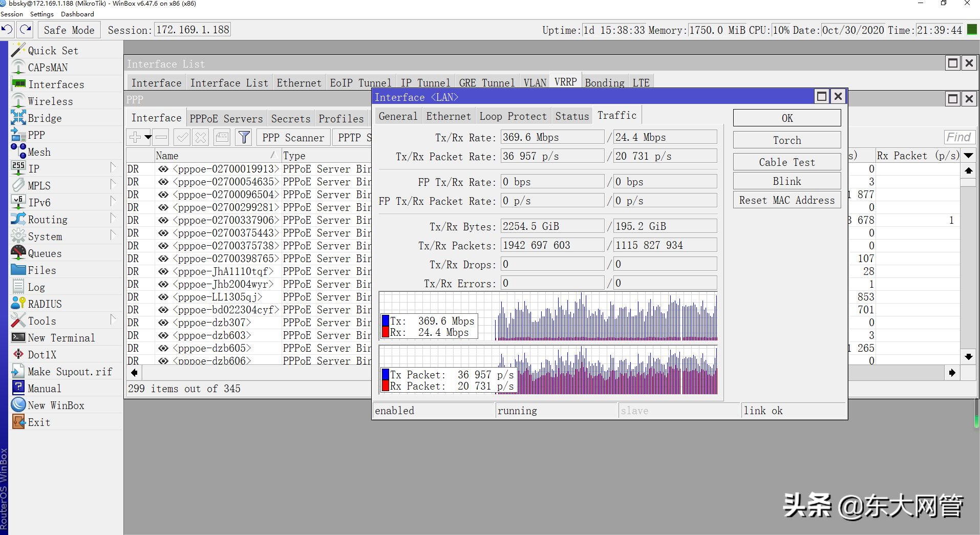
Task: Open the Wireless sidebar icon
Action: pos(18,101)
